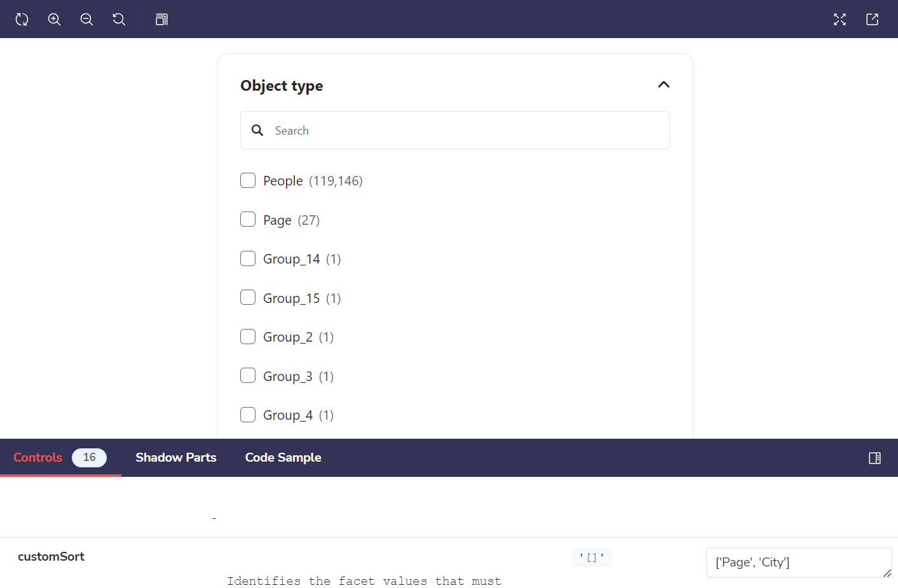Image resolution: width=898 pixels, height=588 pixels.
Task: Switch to the Shadow Parts tab
Action: 175,457
